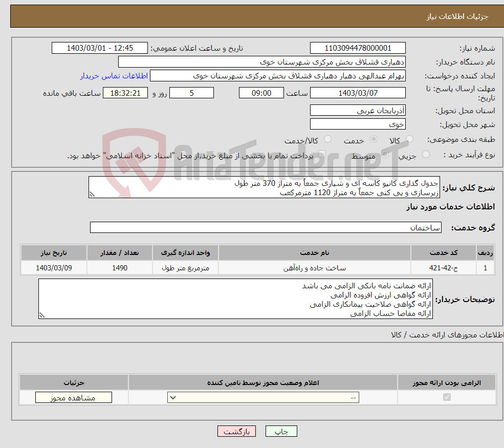
Task: Grab the description textarea resize handle
Action: click(92, 195)
